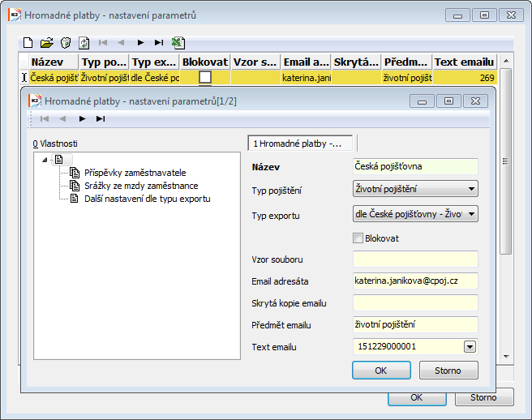Click Vzor s... column header
This screenshot has width=532, height=420.
pos(255,62)
